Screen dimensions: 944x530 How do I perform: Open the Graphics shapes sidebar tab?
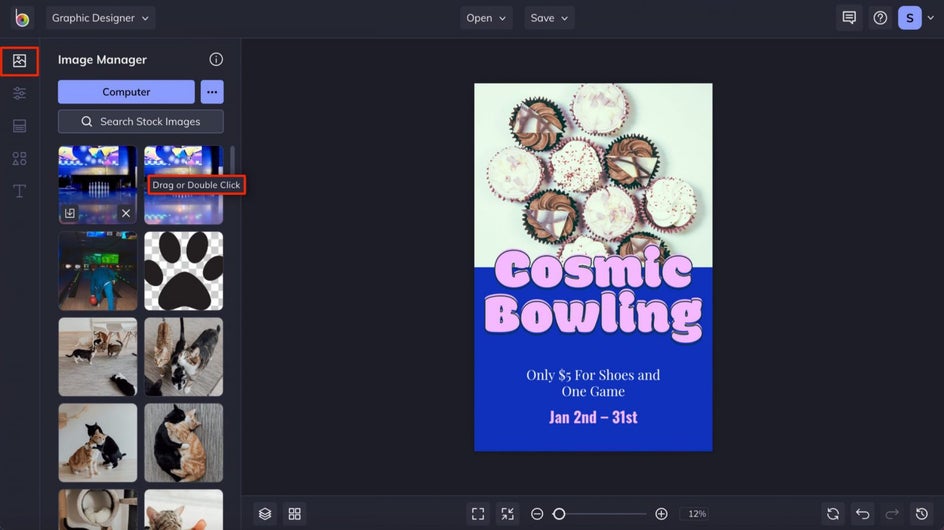[x=19, y=158]
